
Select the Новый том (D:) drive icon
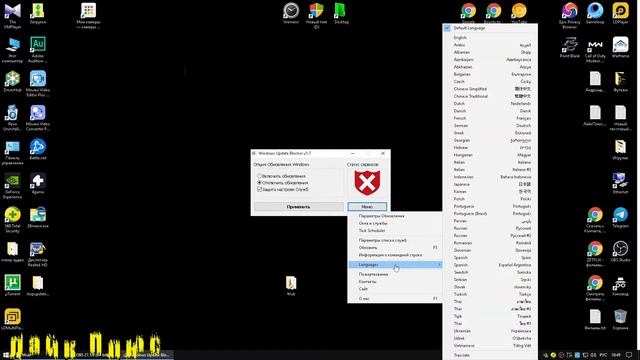click(316, 16)
